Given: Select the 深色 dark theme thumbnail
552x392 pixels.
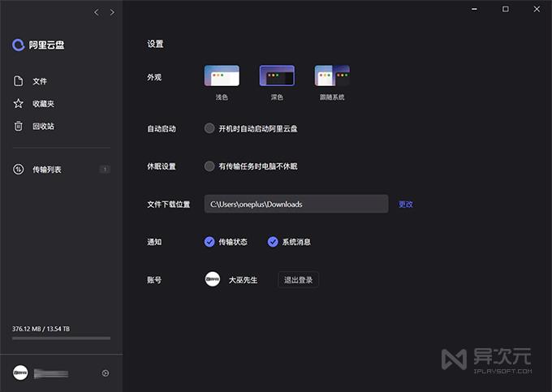Looking at the screenshot, I should 277,75.
